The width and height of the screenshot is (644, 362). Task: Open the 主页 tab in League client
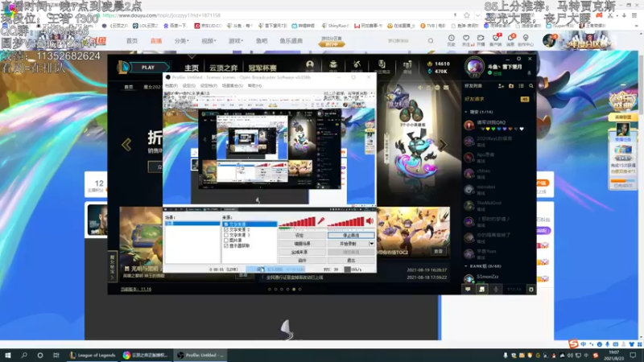(192, 68)
